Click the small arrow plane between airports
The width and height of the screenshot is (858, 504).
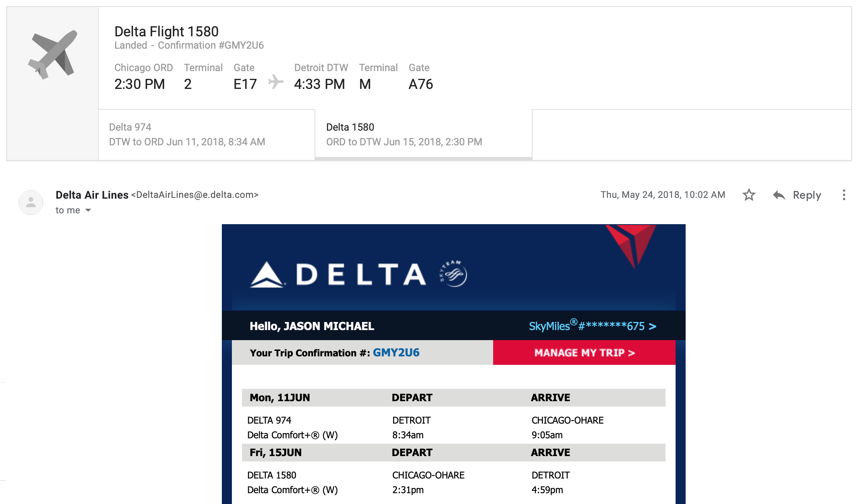(x=276, y=82)
